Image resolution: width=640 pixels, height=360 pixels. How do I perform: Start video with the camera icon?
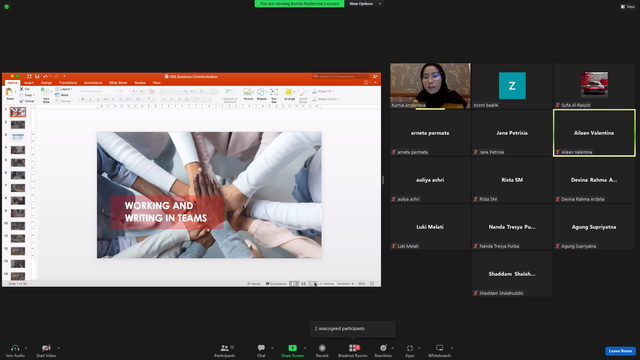coord(46,348)
